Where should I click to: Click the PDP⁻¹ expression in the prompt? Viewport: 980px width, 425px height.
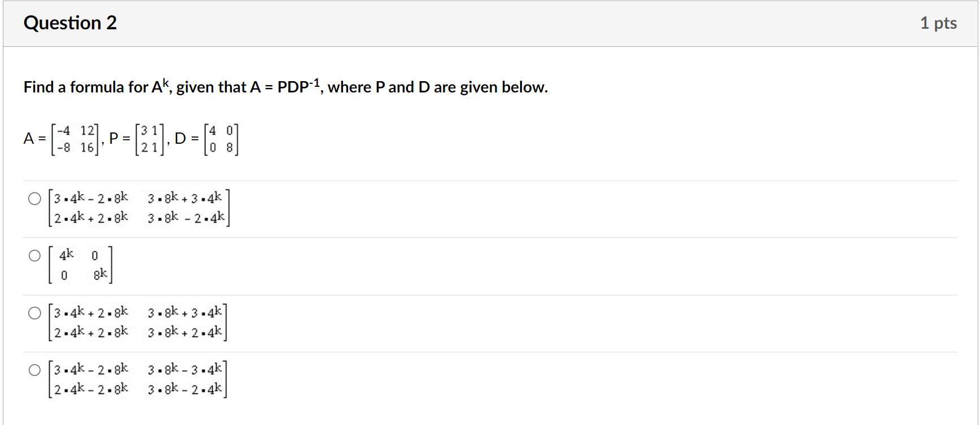pyautogui.click(x=299, y=85)
